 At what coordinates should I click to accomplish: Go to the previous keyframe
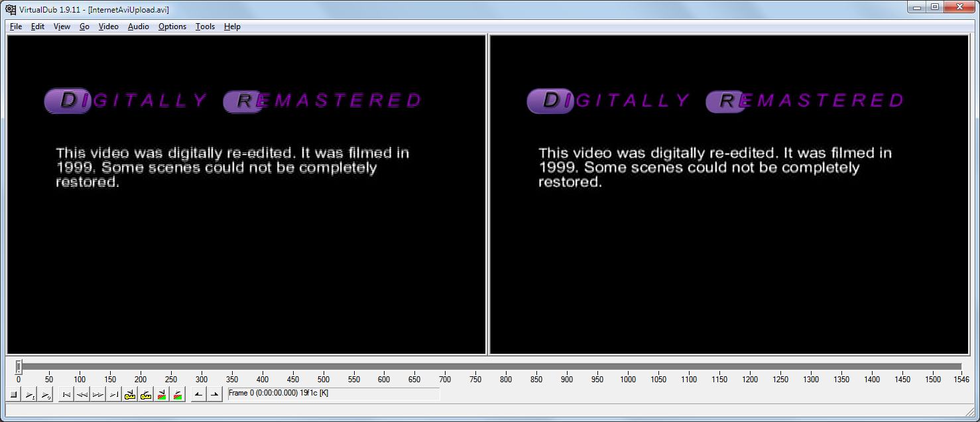point(130,394)
